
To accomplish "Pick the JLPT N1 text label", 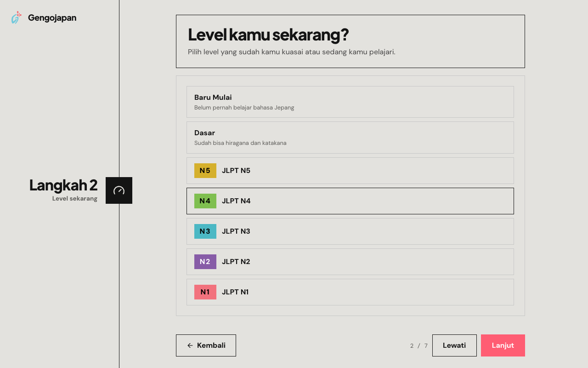I will click(235, 292).
